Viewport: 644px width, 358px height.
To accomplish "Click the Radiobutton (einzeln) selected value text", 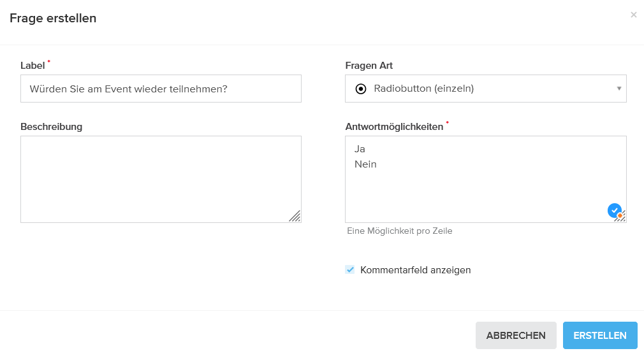I will (423, 89).
